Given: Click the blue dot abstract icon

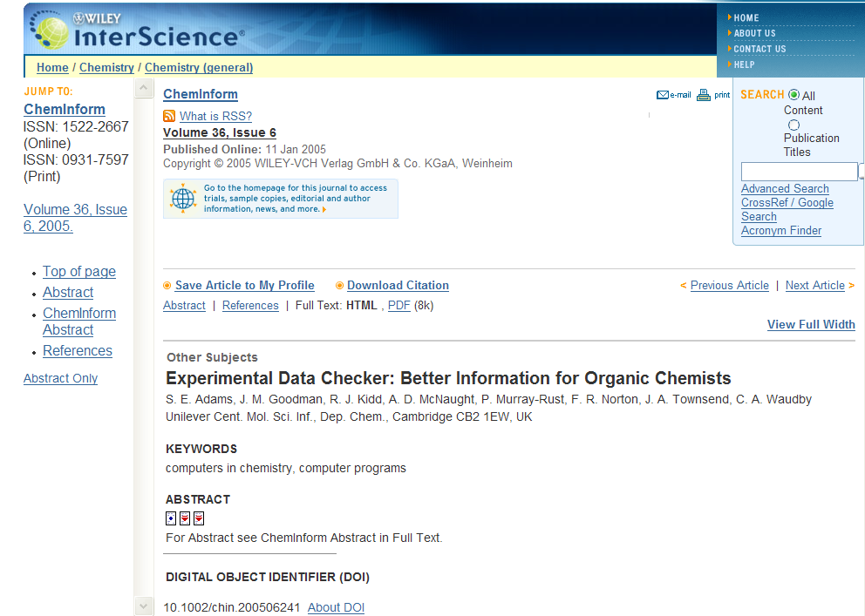Looking at the screenshot, I should pos(171,518).
